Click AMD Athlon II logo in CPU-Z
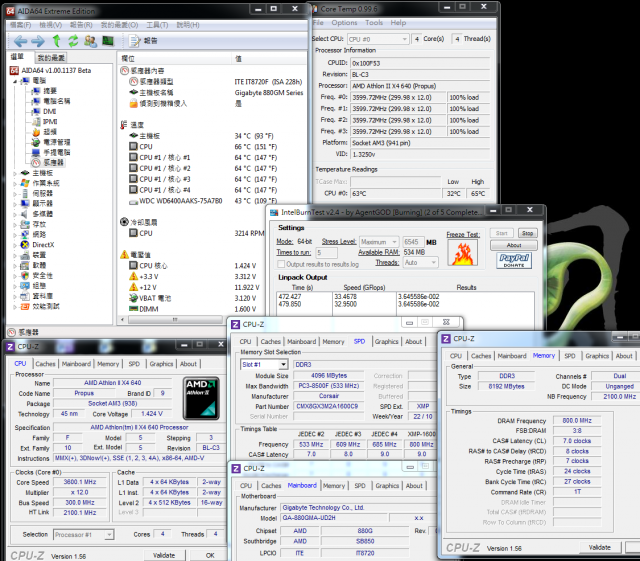Image resolution: width=640 pixels, height=561 pixels. [x=202, y=398]
